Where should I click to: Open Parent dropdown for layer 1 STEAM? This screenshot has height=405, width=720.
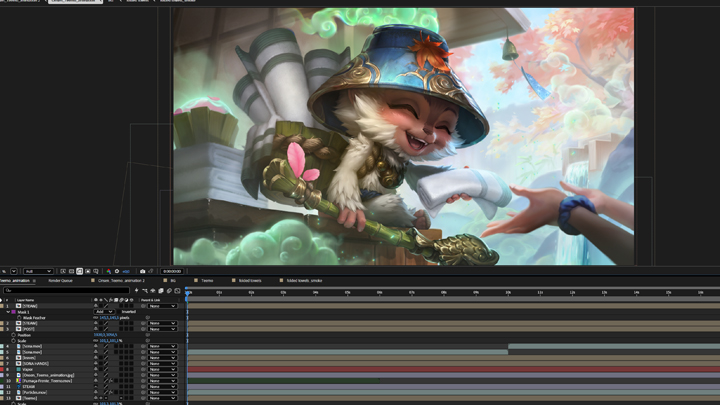click(x=162, y=306)
